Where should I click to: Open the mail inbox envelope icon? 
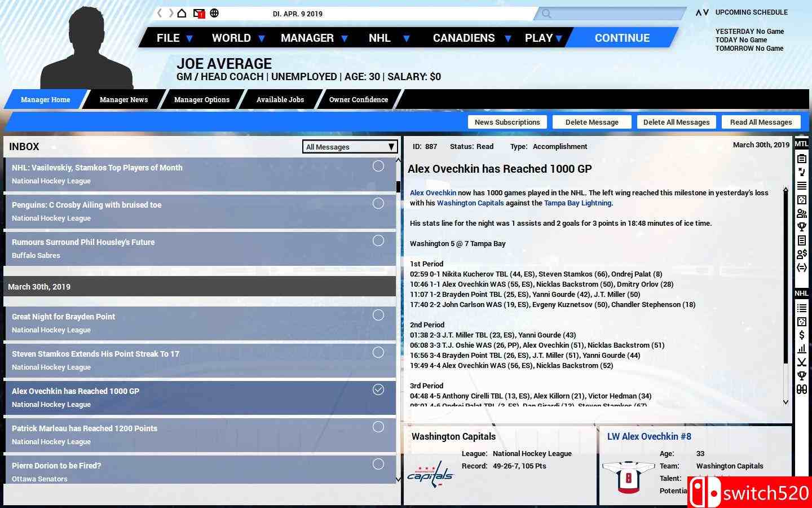coord(198,13)
